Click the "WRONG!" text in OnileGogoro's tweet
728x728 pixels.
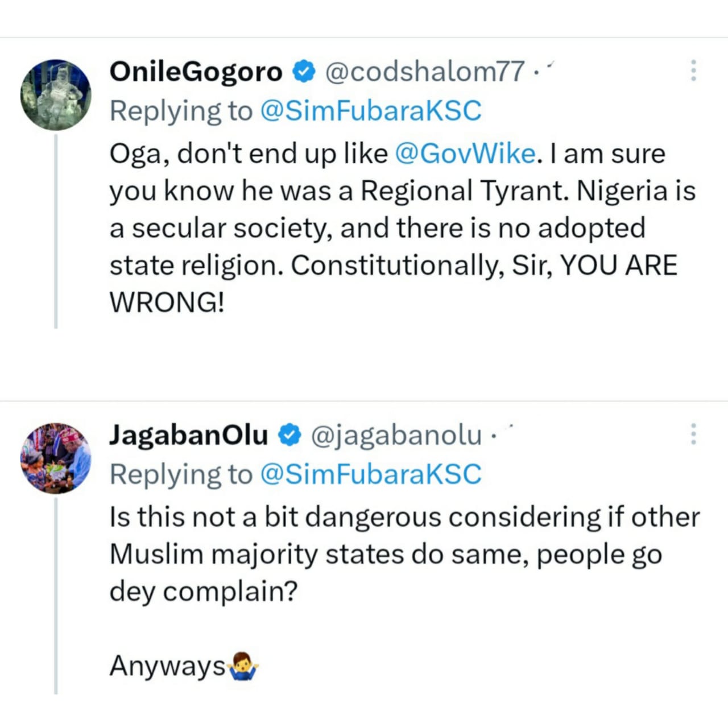pos(167,302)
